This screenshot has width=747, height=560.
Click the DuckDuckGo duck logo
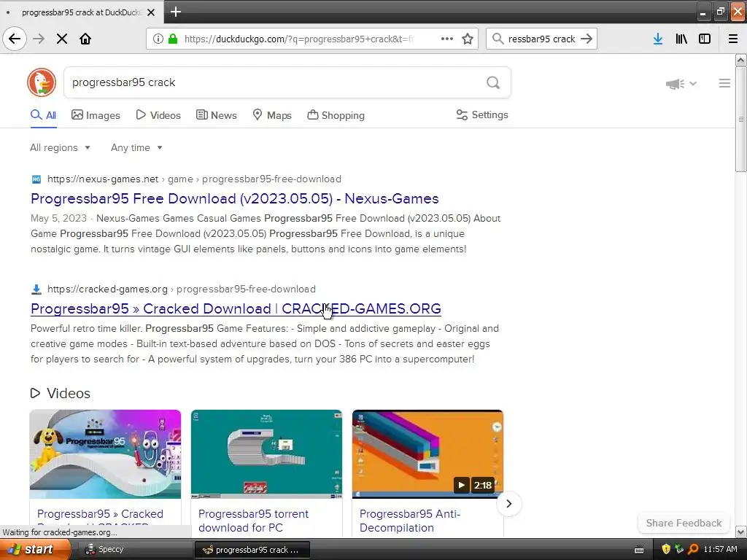tap(42, 82)
